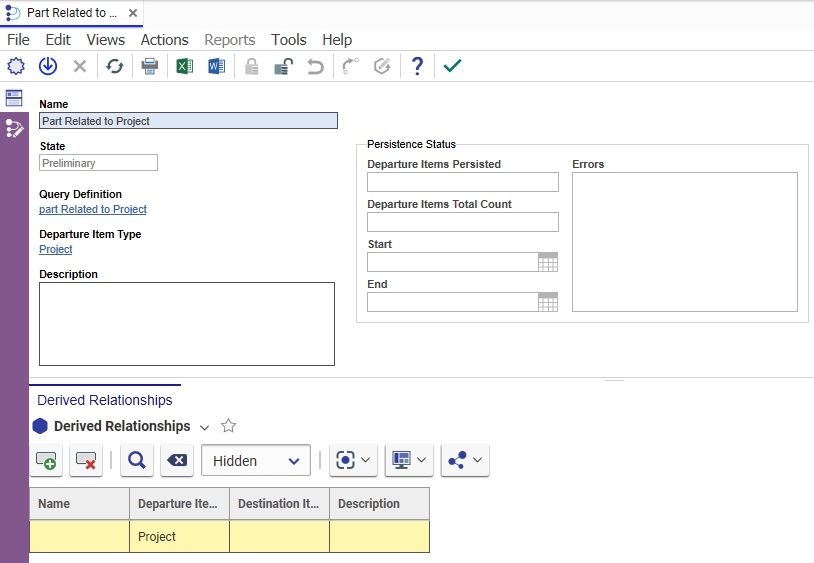Click the Delete X toolbar icon

click(80, 66)
